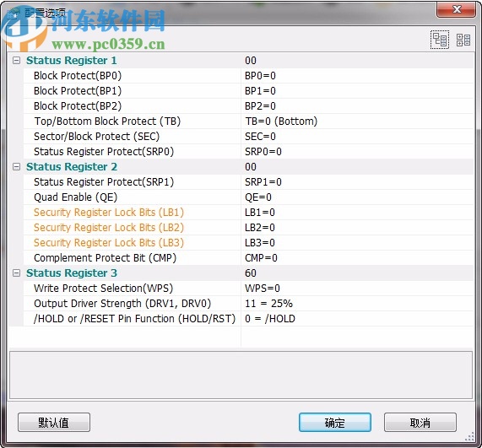Click the BP2=0 value cell
Screen dimensions: 482x448
click(357, 106)
